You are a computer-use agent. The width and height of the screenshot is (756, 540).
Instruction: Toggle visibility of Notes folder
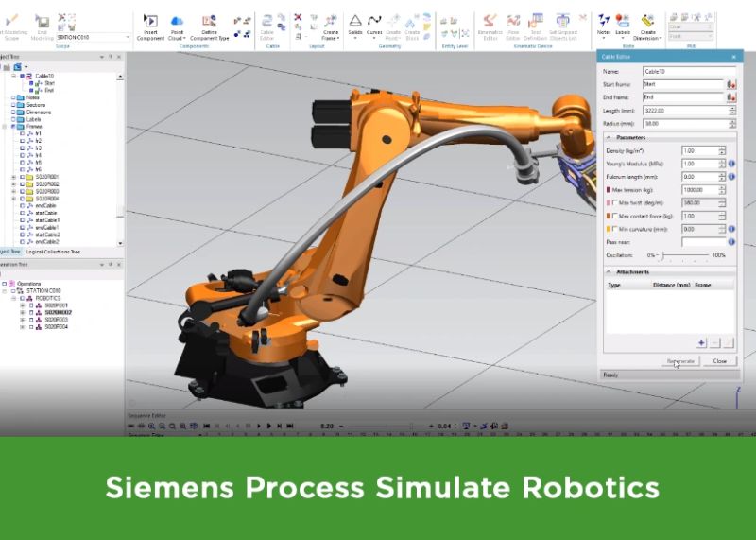[x=13, y=97]
